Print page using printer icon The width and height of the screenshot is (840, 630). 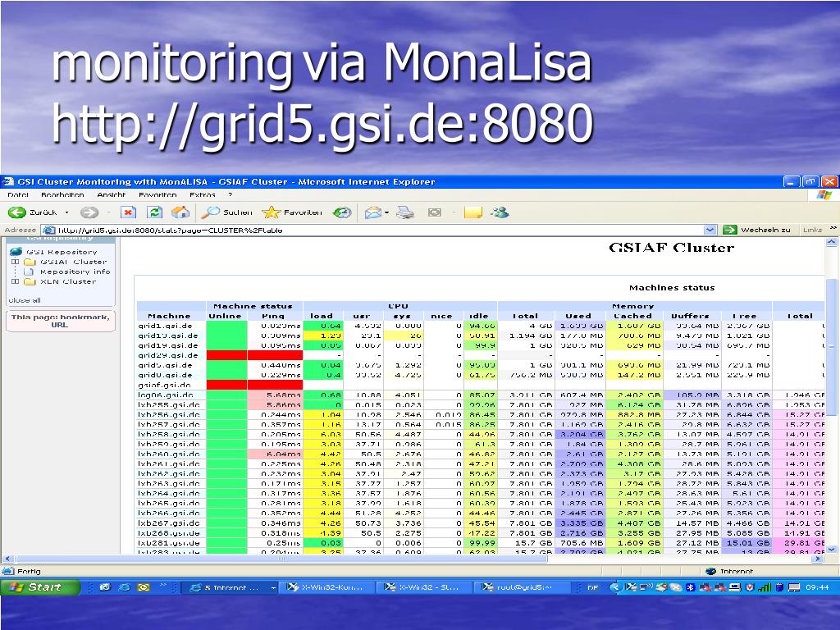tap(405, 213)
